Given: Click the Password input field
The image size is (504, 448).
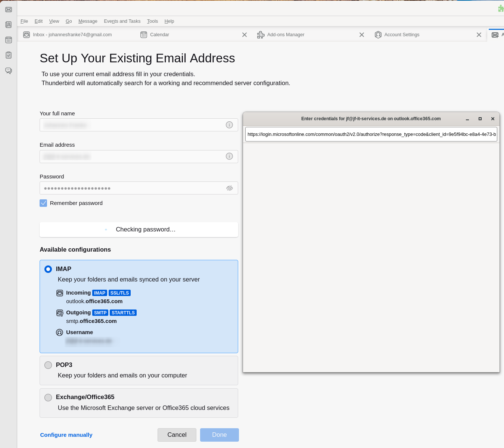Looking at the screenshot, I should click(x=139, y=188).
